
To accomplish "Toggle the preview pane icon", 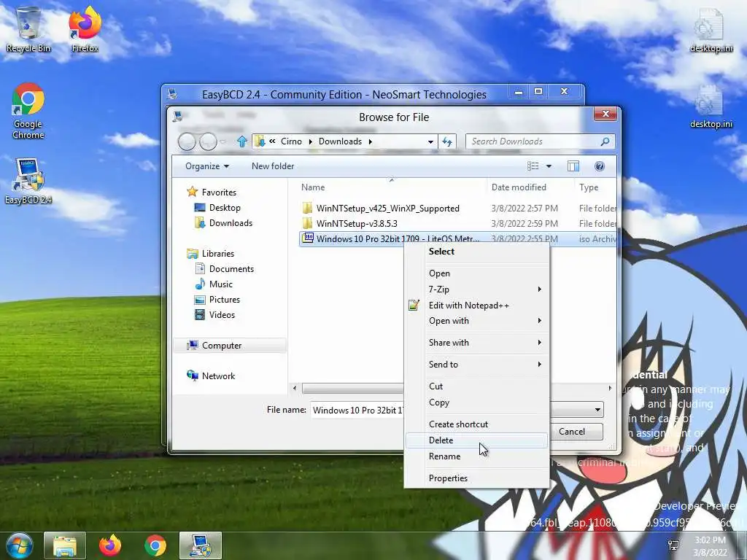I will (573, 166).
